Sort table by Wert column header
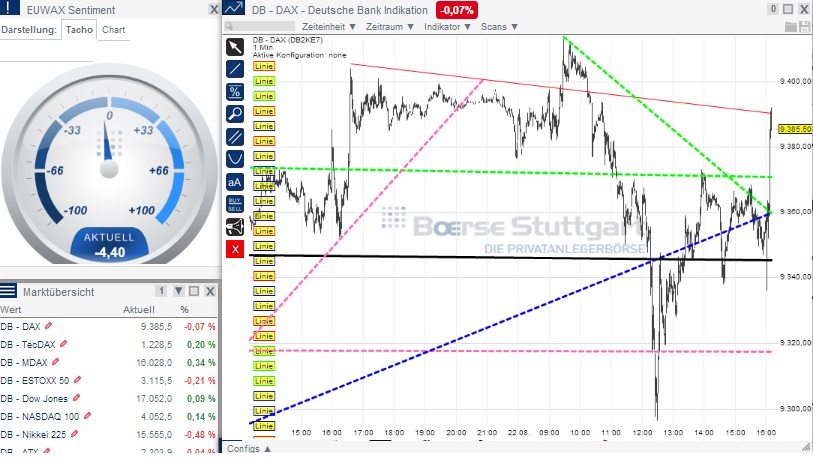 pyautogui.click(x=11, y=310)
